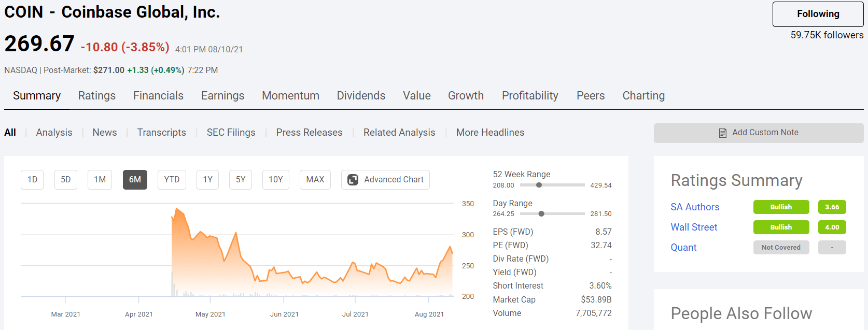Click the 52 Week Range slider marker
The height and width of the screenshot is (330, 868).
click(539, 185)
